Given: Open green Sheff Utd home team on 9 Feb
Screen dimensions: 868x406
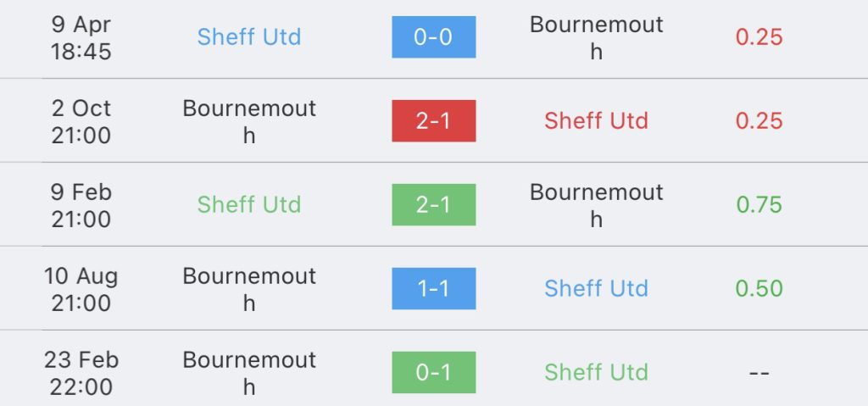Looking at the screenshot, I should 249,204.
